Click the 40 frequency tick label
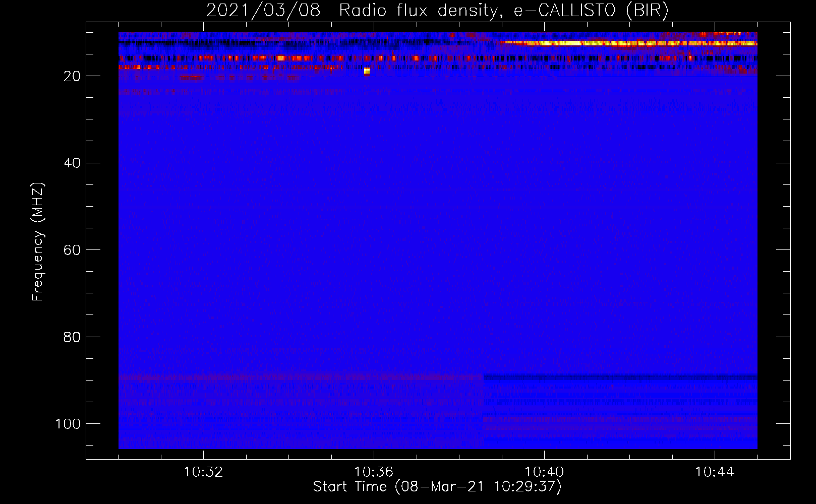Screen dimensions: 816x504 click(72, 163)
